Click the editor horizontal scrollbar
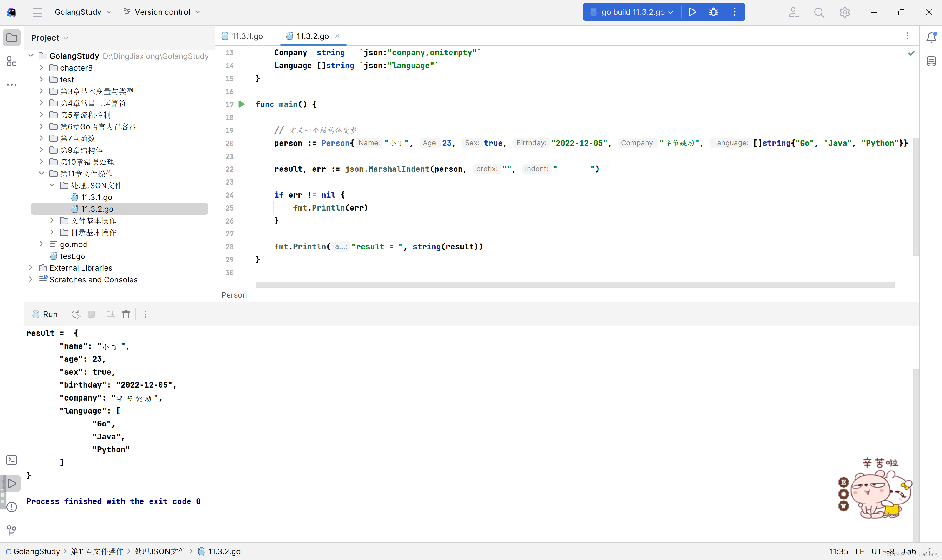The image size is (942, 560). point(575,284)
